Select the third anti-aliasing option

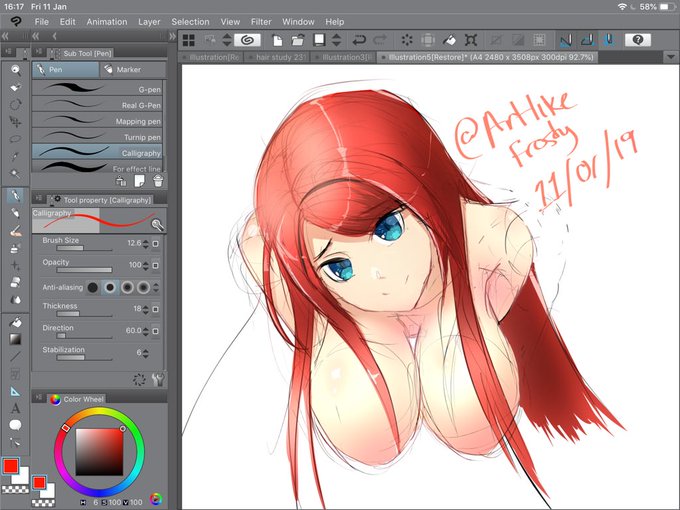(x=127, y=288)
